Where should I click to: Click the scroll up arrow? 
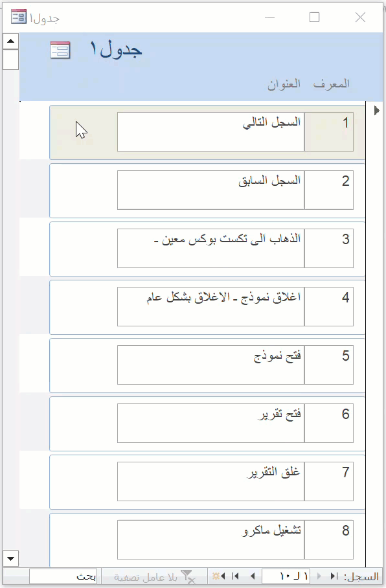coord(11,41)
